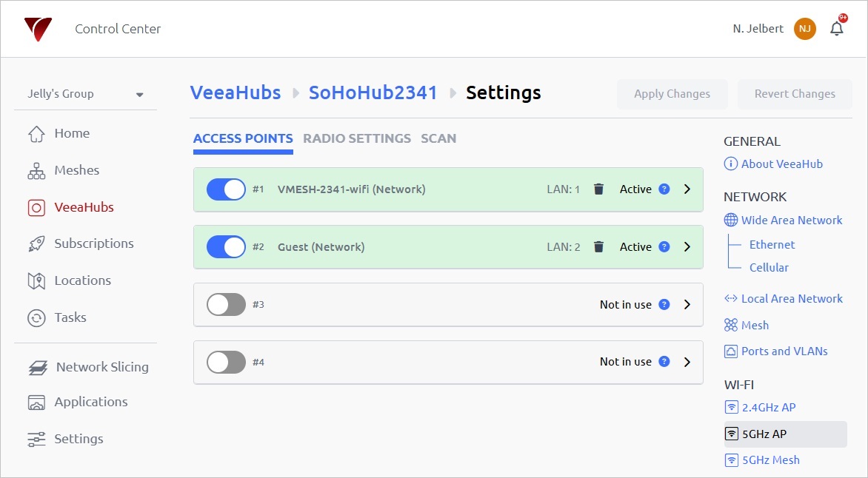Disable access point #1 VMESH-2341-wifi toggle
The image size is (868, 478).
click(226, 189)
